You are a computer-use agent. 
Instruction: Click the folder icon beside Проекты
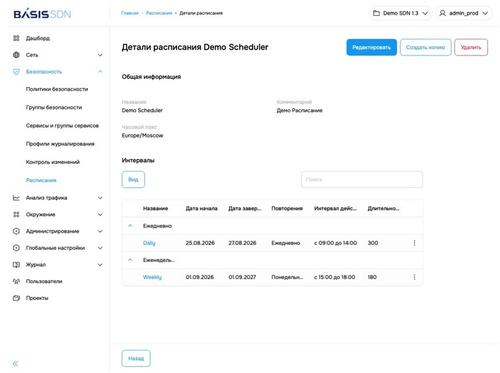16,298
